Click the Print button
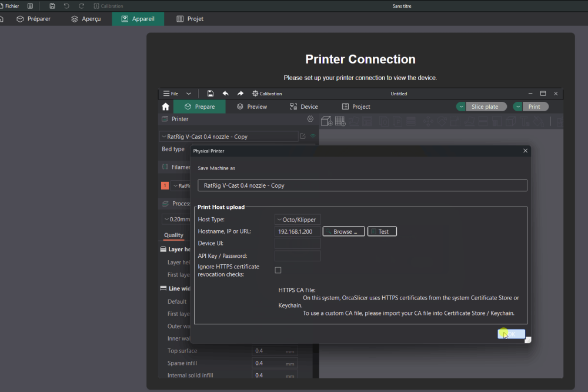 534,107
